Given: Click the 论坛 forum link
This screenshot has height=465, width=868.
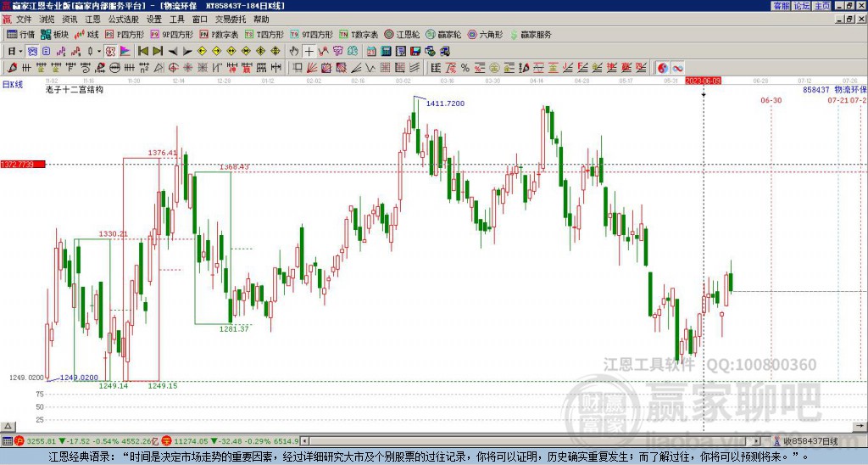Looking at the screenshot, I should (801, 6).
